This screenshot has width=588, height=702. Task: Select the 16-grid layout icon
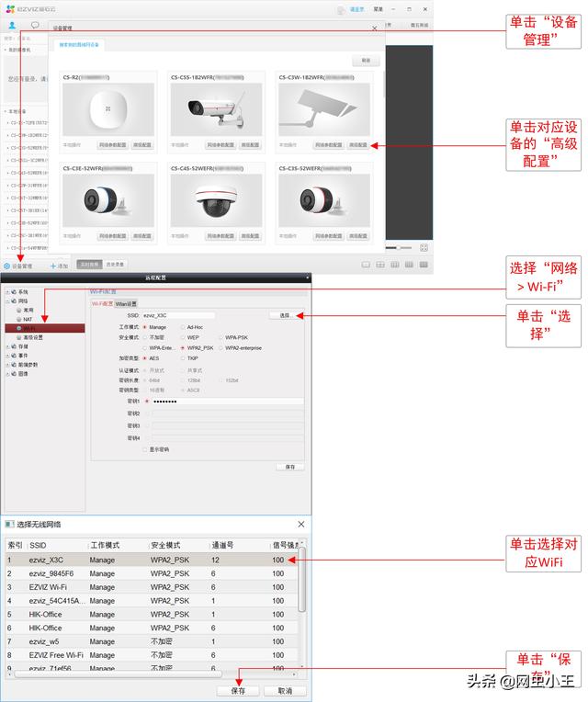pos(408,265)
